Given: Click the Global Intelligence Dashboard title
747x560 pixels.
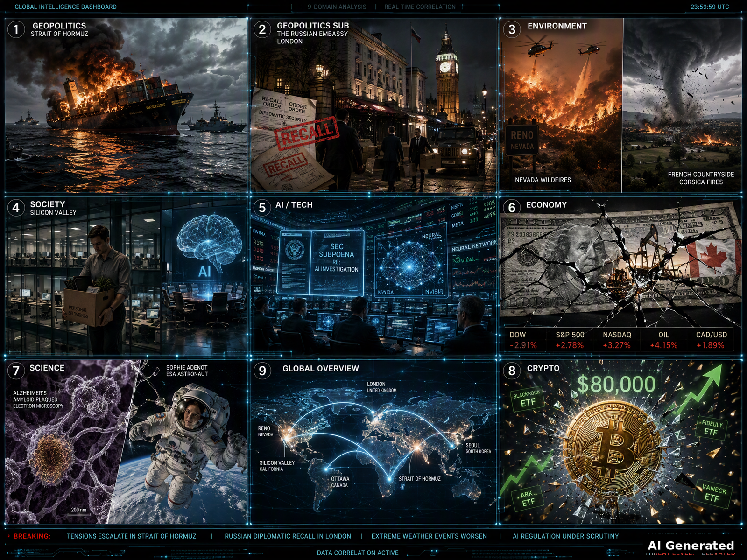Looking at the screenshot, I should click(x=66, y=7).
